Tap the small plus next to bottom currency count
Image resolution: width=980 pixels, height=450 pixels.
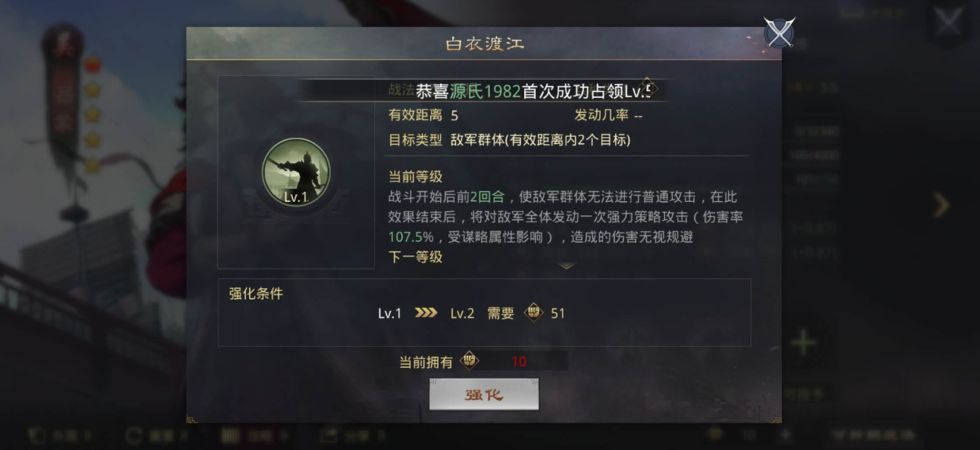click(786, 434)
